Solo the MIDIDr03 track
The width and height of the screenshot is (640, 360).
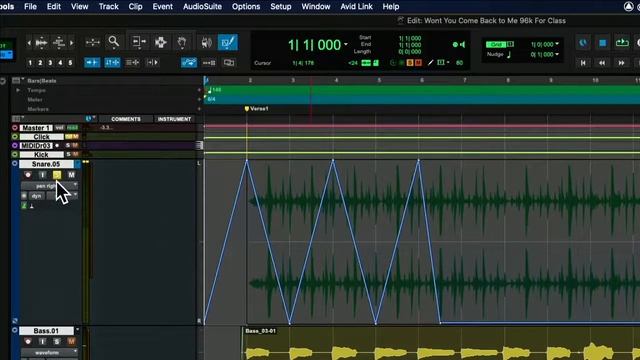pos(68,145)
